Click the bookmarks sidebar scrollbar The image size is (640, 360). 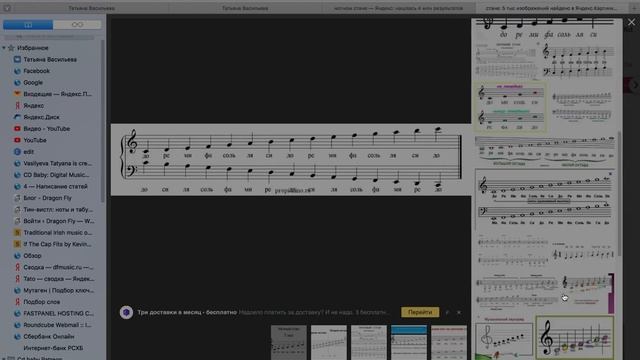pyautogui.click(x=102, y=121)
